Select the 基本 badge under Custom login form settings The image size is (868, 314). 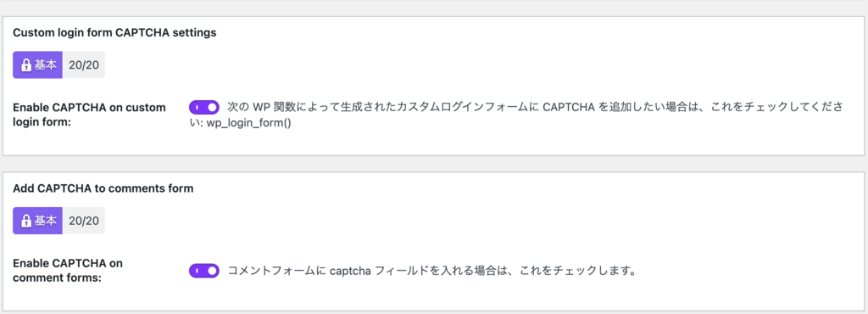tap(37, 65)
